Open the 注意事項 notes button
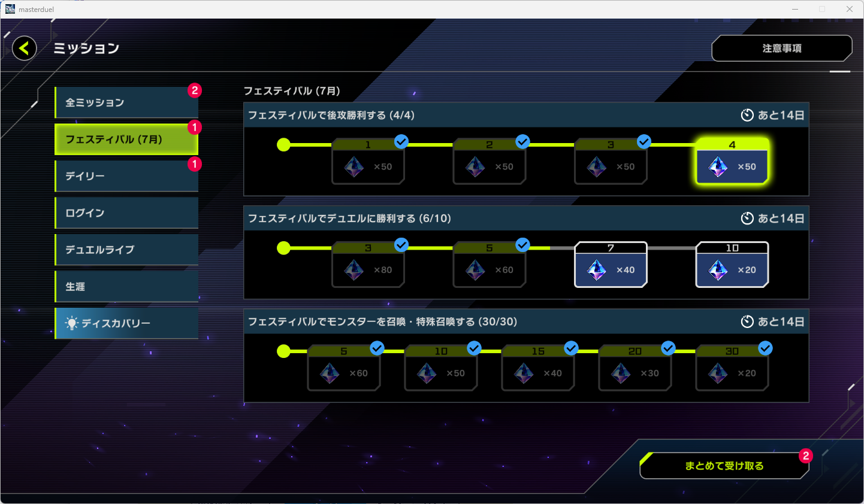 click(x=782, y=48)
